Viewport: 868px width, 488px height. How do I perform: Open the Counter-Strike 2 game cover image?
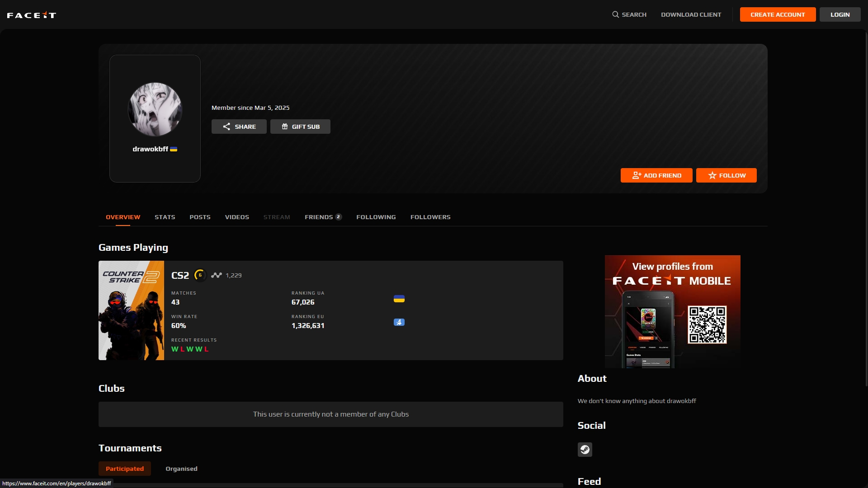click(131, 310)
